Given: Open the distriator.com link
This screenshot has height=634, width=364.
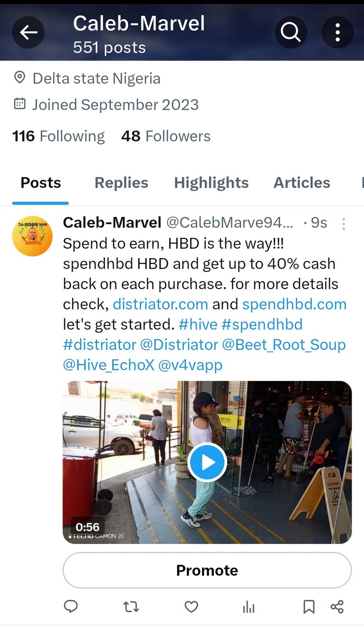Looking at the screenshot, I should coord(160,304).
